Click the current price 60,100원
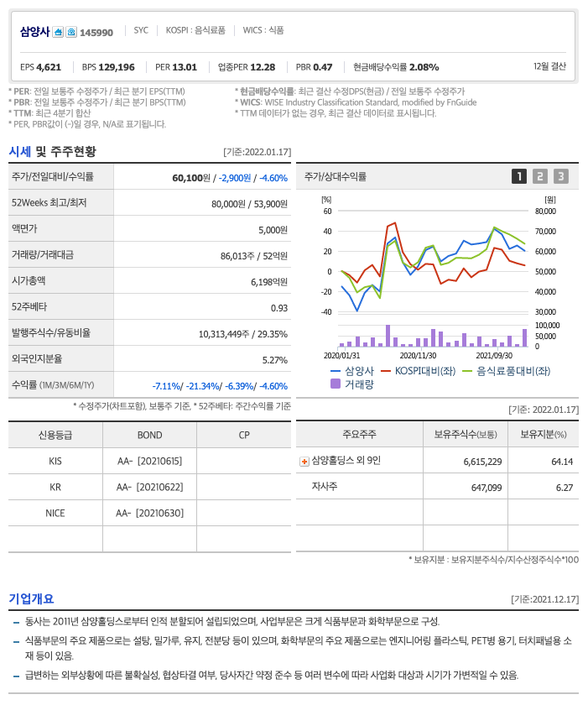588x705 pixels. pyautogui.click(x=191, y=178)
